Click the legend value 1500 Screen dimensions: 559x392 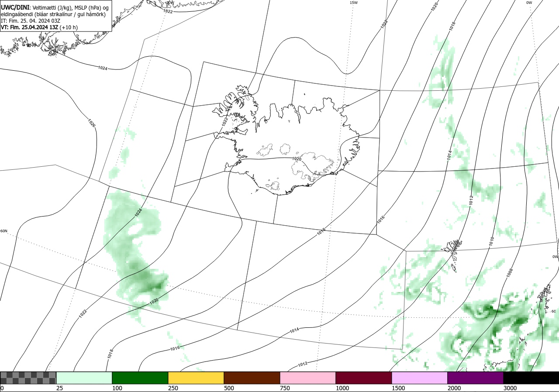click(x=398, y=388)
